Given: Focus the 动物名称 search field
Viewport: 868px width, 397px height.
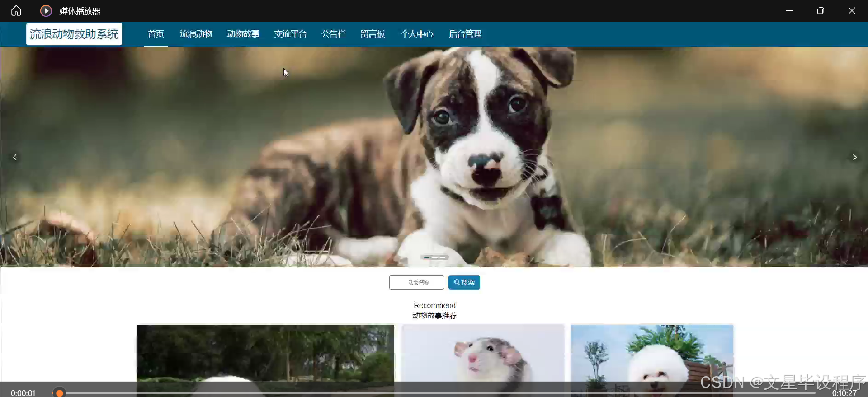Looking at the screenshot, I should click(x=417, y=282).
